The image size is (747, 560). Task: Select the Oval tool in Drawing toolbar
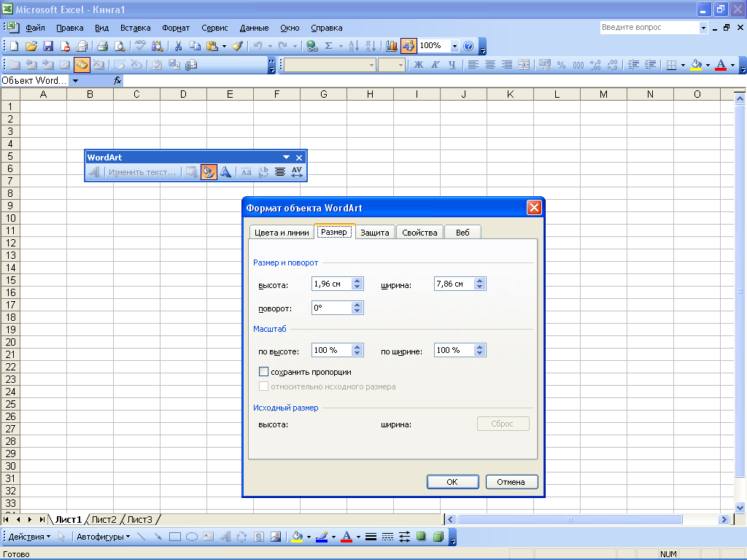click(x=192, y=537)
